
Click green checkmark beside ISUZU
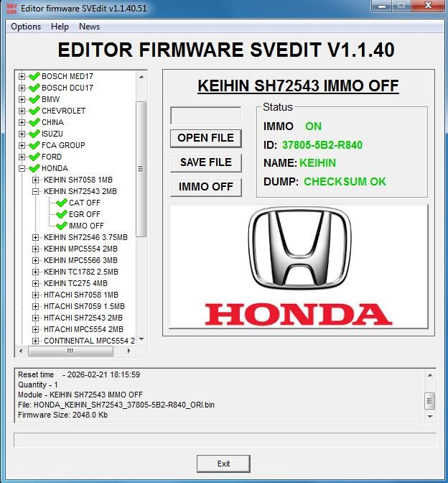[34, 134]
